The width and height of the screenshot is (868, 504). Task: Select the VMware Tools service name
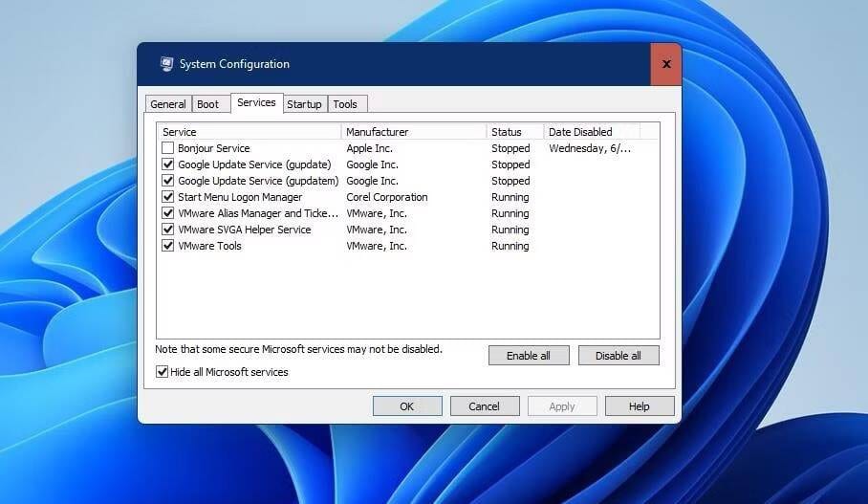coord(209,246)
